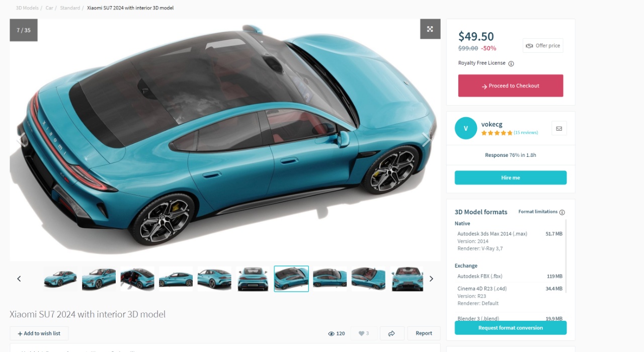
Task: Open fullscreen view of car image
Action: pos(430,29)
